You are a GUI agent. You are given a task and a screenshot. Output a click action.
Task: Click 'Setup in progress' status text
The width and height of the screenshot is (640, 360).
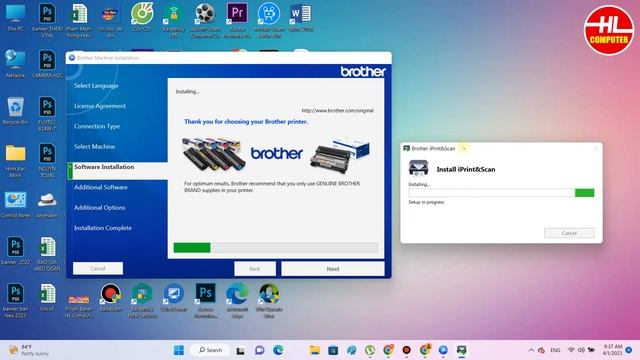click(426, 202)
